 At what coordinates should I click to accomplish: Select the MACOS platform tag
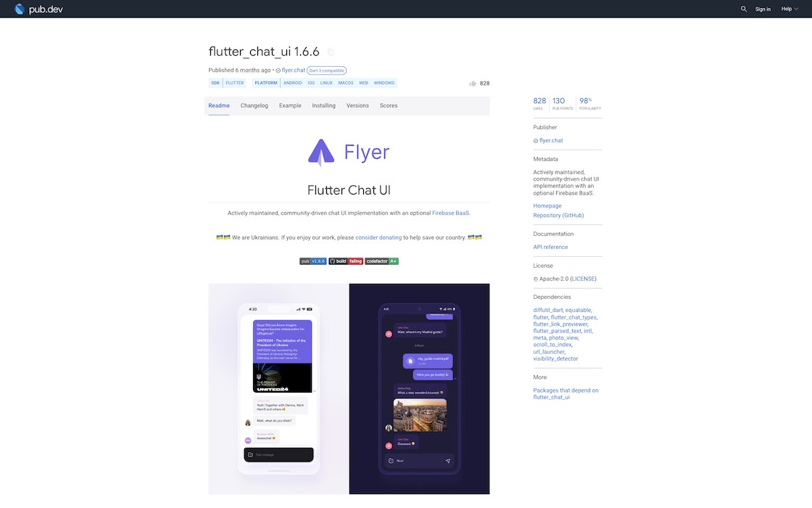tap(346, 83)
